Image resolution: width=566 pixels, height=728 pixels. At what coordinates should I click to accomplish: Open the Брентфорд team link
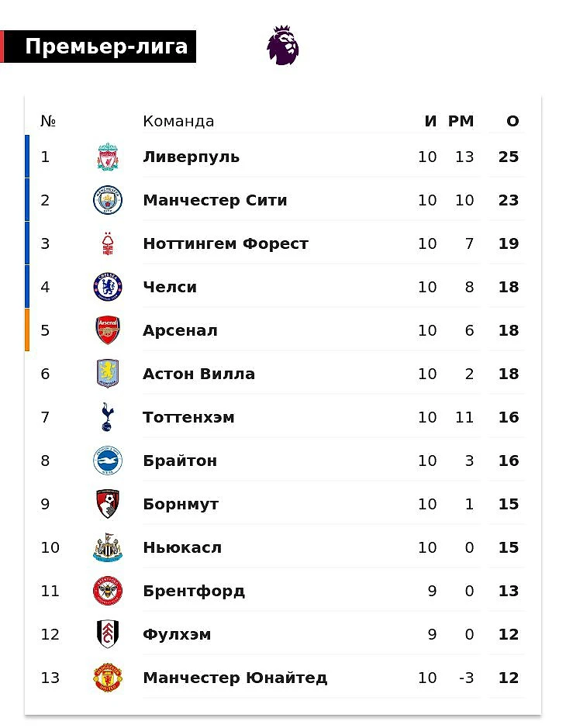click(x=194, y=591)
